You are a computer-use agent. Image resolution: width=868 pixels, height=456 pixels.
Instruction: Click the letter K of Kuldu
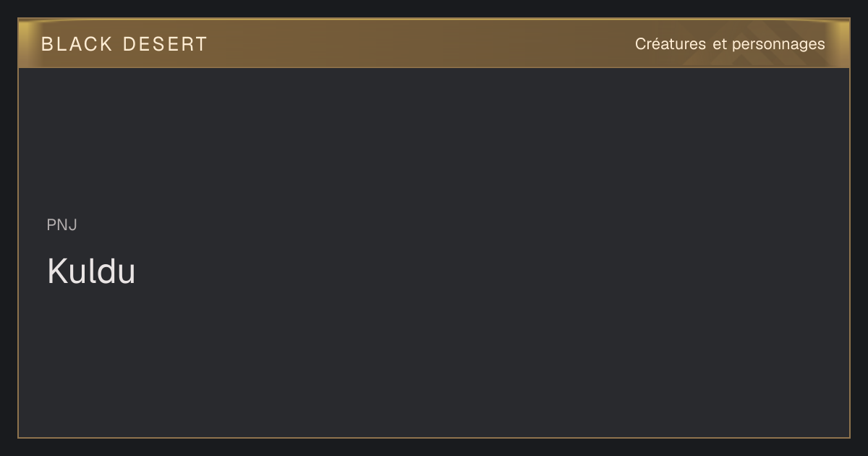tap(56, 271)
